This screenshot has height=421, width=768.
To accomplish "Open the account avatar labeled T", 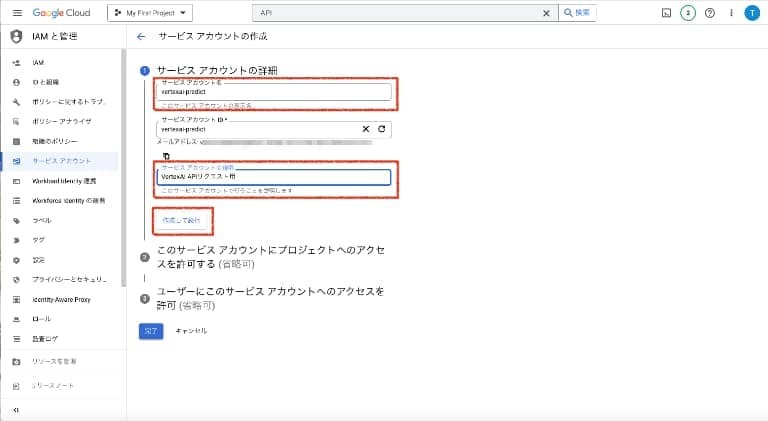I will (752, 13).
